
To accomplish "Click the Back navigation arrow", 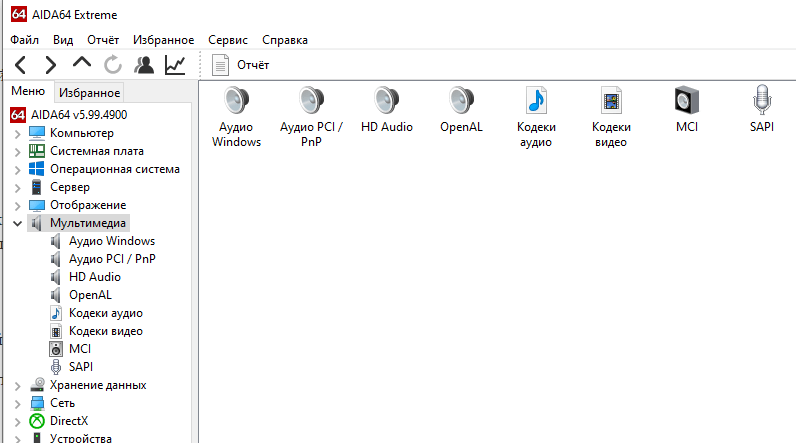I will (20, 65).
